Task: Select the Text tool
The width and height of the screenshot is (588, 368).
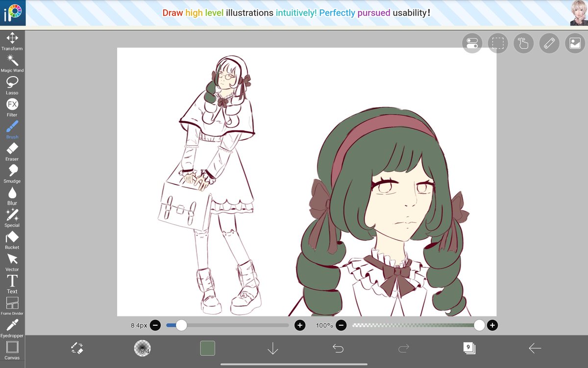Action: point(12,284)
